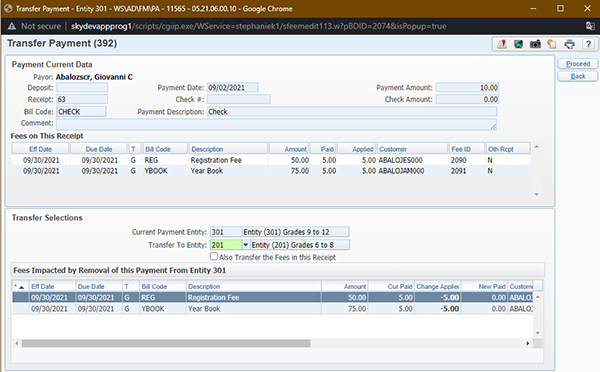Click the camera screenshot icon

click(535, 44)
